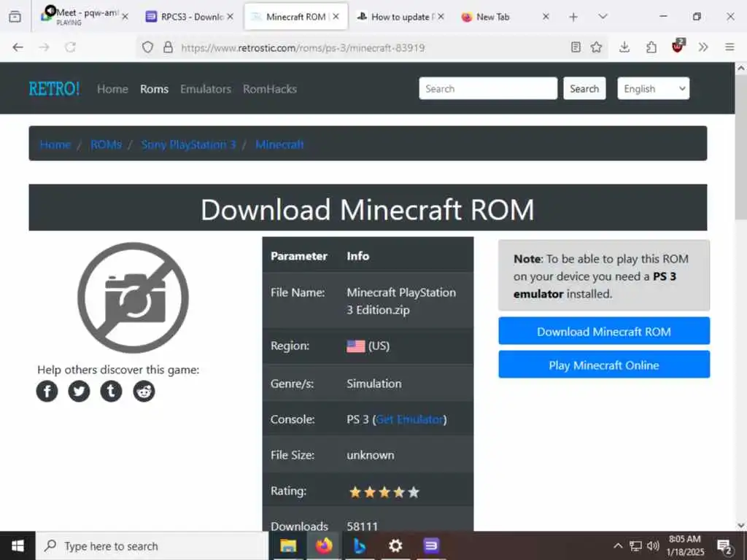Focus the site Search input field
This screenshot has width=747, height=560.
point(488,88)
